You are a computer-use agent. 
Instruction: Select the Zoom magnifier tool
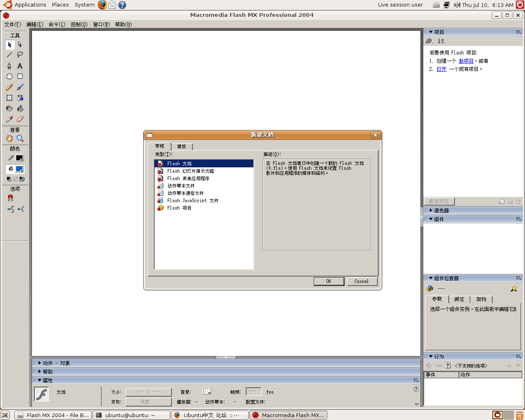[20, 139]
